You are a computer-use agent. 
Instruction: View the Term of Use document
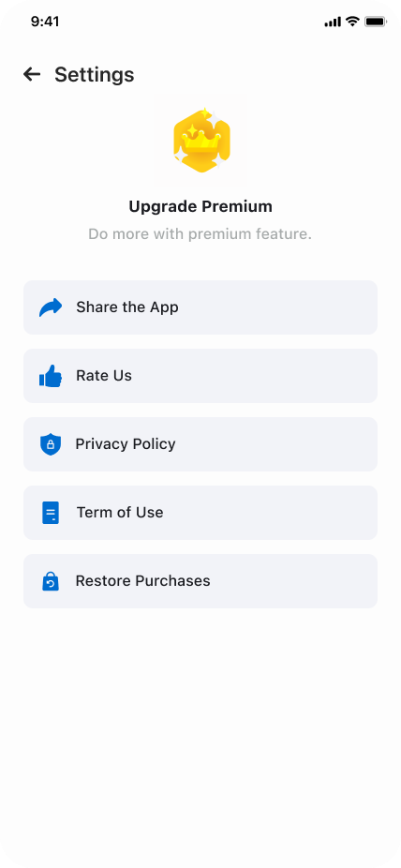[200, 513]
